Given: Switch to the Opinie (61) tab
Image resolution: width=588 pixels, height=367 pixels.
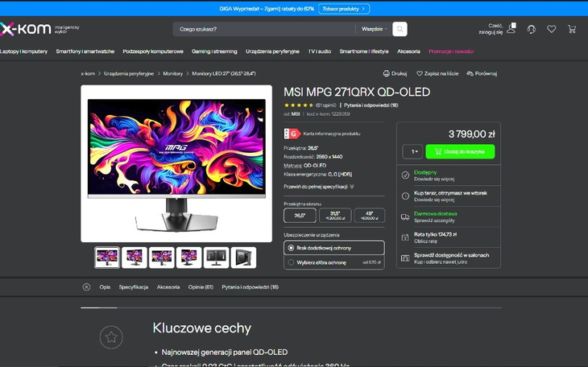Looking at the screenshot, I should pos(201,287).
